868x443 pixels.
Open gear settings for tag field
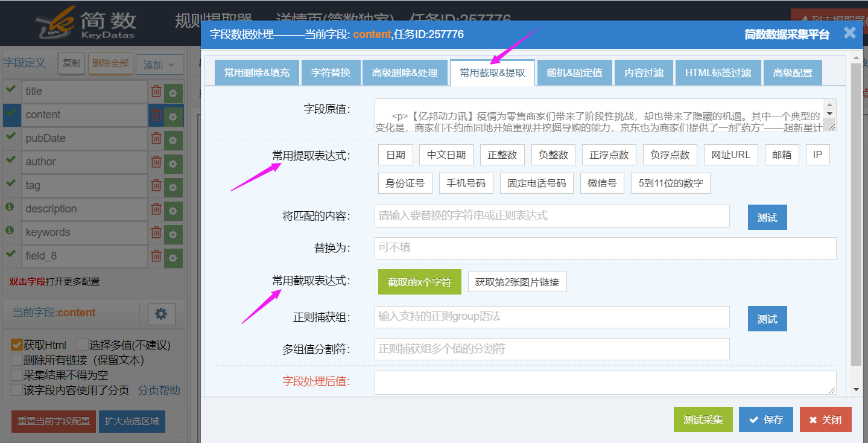coord(173,187)
